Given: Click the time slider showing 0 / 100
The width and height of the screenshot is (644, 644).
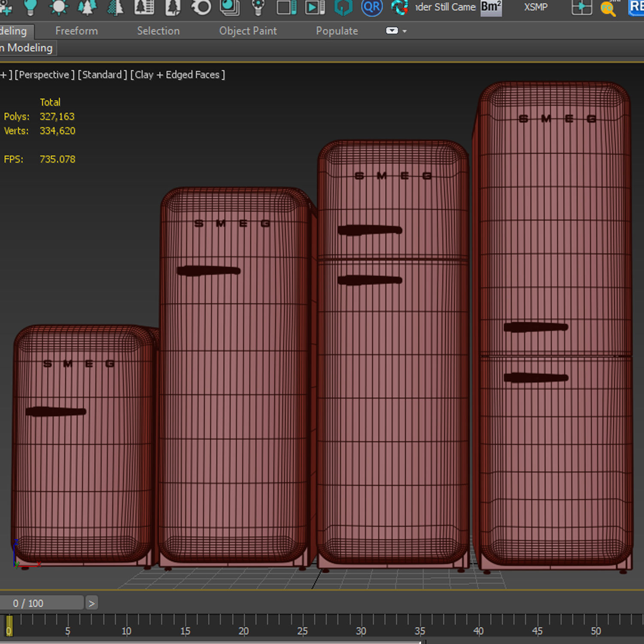Looking at the screenshot, I should coord(42,603).
